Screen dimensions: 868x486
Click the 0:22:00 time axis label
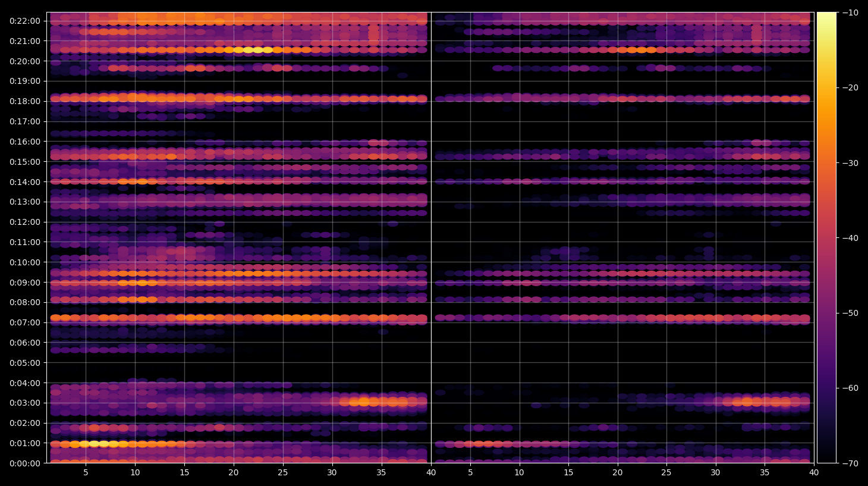[x=25, y=21]
